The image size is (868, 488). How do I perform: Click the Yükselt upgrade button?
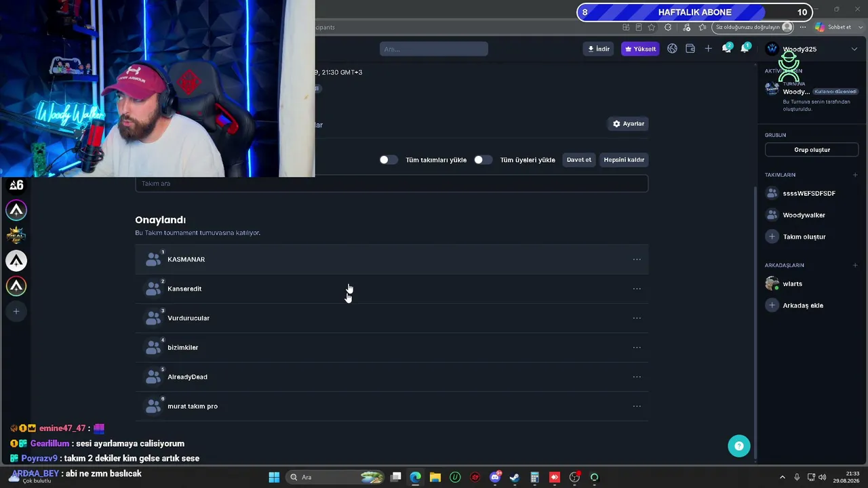point(640,49)
